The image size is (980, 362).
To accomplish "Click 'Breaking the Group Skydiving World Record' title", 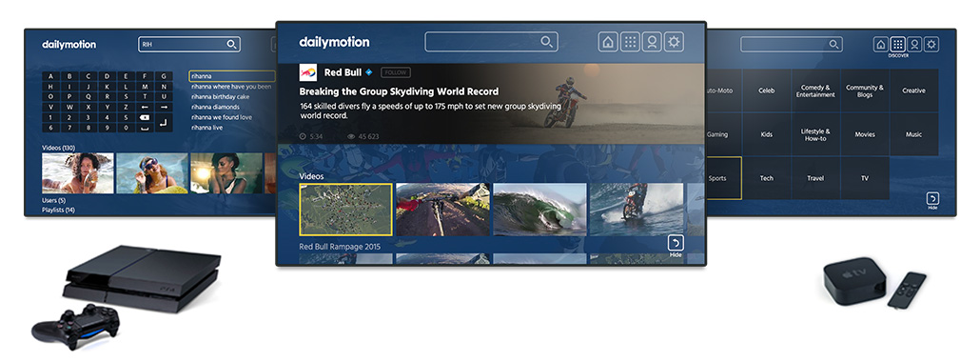I will (x=399, y=91).
